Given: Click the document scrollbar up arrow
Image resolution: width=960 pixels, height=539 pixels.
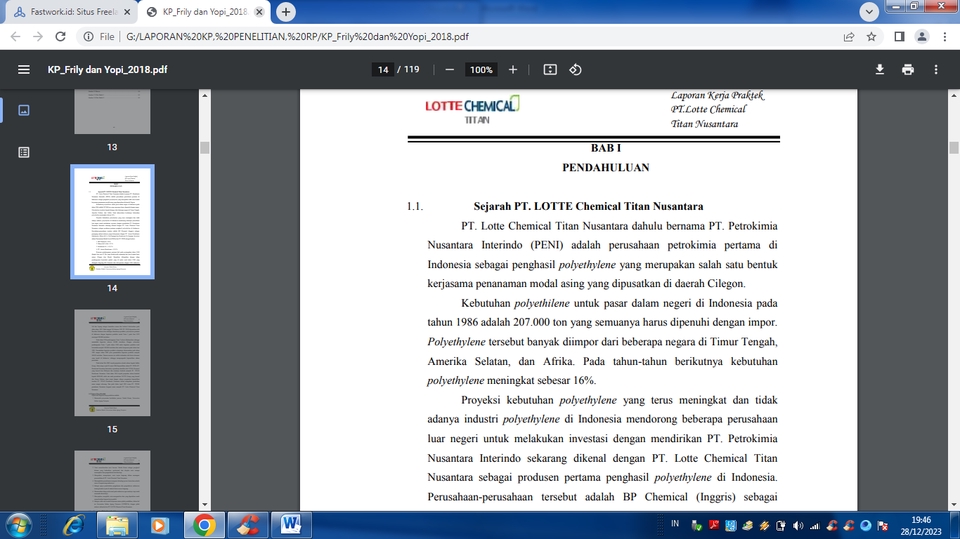Looking at the screenshot, I should point(954,96).
